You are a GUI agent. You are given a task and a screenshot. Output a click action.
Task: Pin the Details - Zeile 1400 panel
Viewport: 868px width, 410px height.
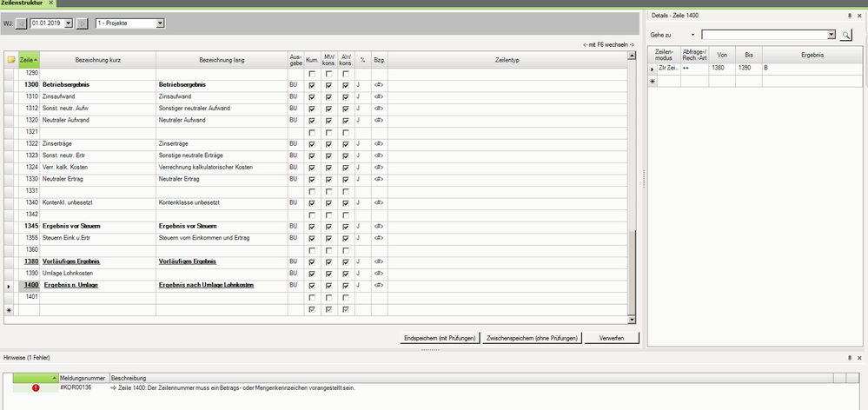(850, 16)
